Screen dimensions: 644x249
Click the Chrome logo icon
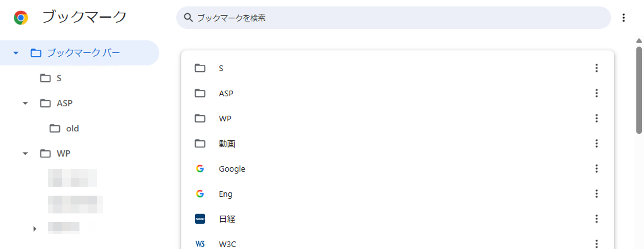point(21,18)
